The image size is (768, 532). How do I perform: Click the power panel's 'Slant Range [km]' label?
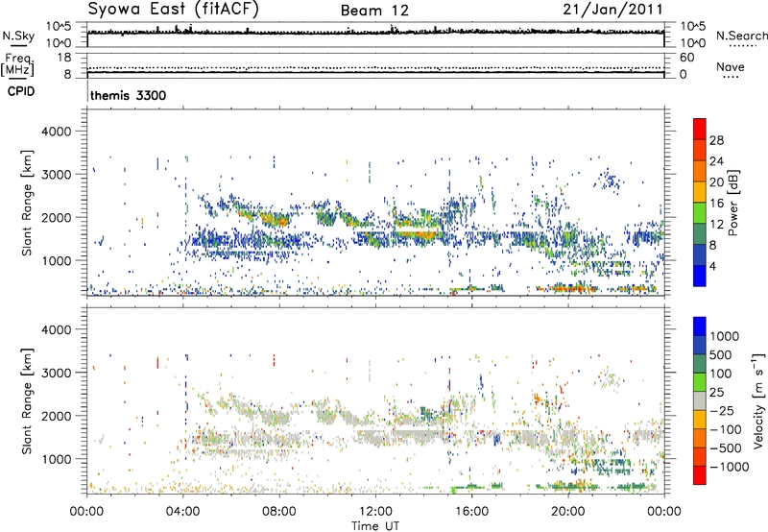[x=27, y=203]
